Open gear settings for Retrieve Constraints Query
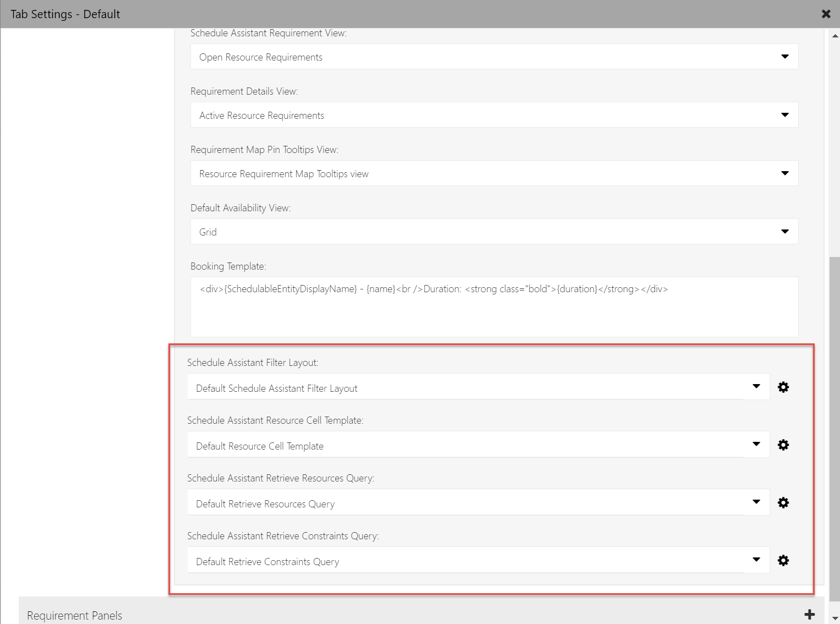The height and width of the screenshot is (624, 840). pos(783,560)
